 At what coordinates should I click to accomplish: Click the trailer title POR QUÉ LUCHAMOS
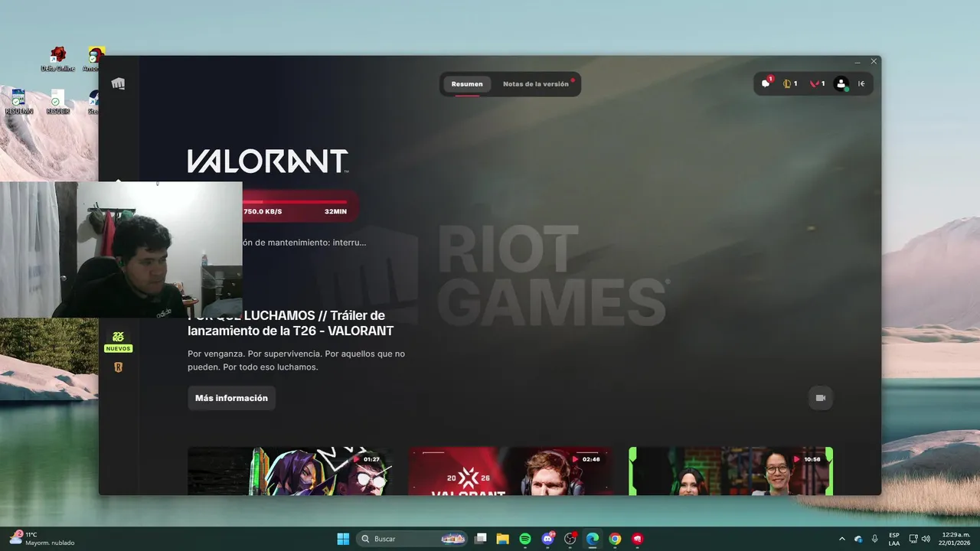291,323
